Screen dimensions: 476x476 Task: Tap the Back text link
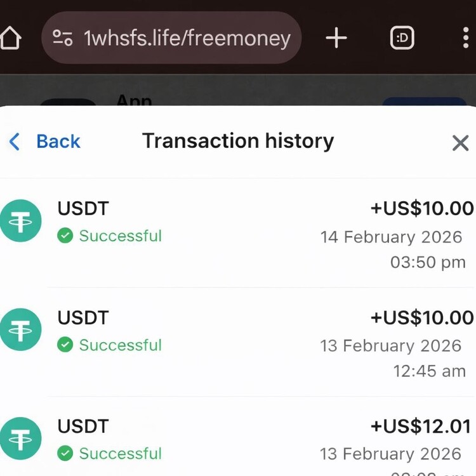(x=58, y=142)
